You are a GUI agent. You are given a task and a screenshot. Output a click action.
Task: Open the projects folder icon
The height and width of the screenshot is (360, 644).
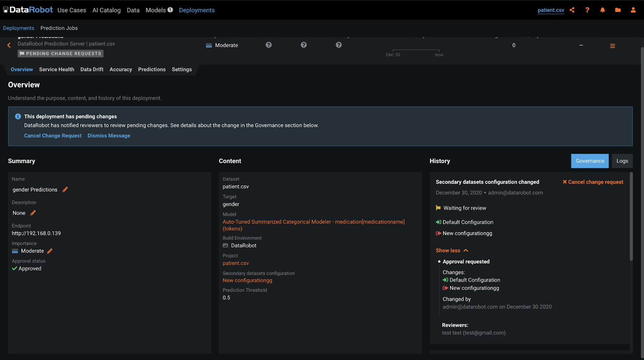618,10
